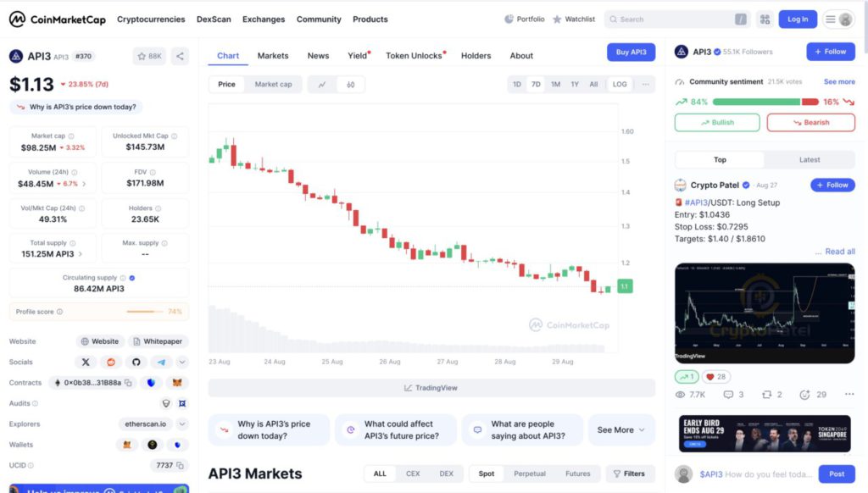868x493 pixels.
Task: Click the MetaMask icon next to the contract
Action: coord(176,383)
